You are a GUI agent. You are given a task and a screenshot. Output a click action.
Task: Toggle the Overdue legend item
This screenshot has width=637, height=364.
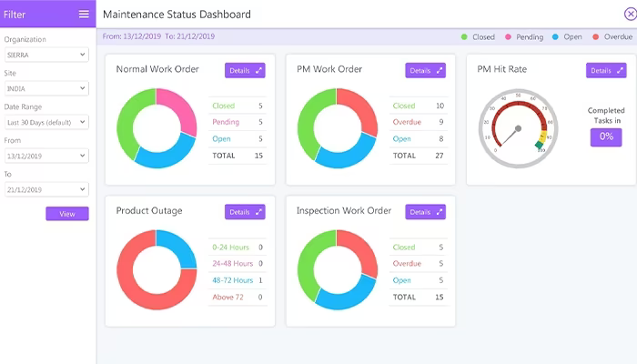click(x=612, y=37)
